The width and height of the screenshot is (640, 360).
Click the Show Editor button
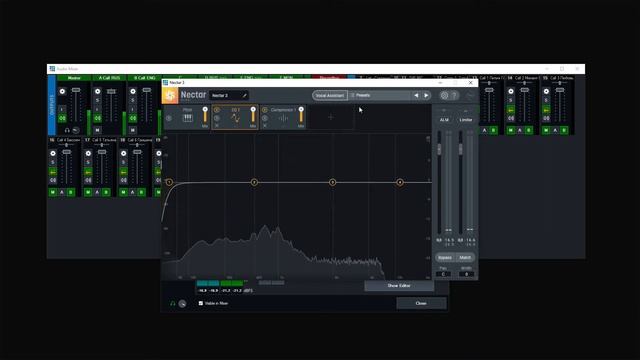(x=399, y=286)
